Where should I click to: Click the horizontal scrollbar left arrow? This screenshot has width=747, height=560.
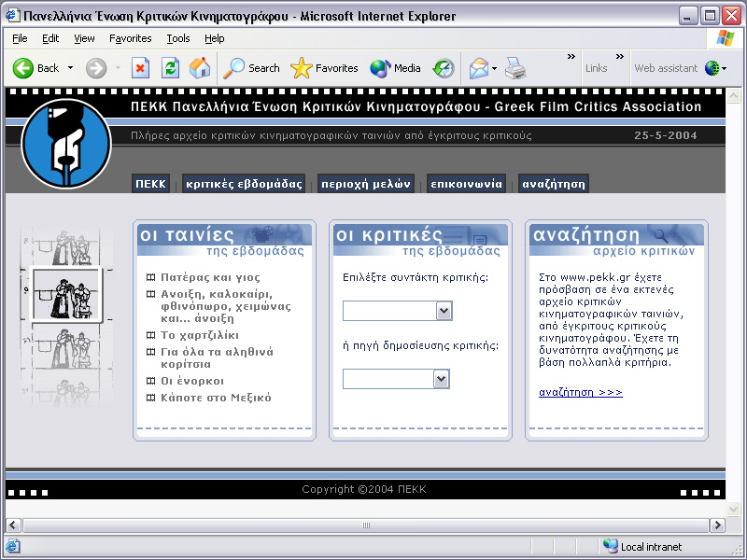coord(13,525)
